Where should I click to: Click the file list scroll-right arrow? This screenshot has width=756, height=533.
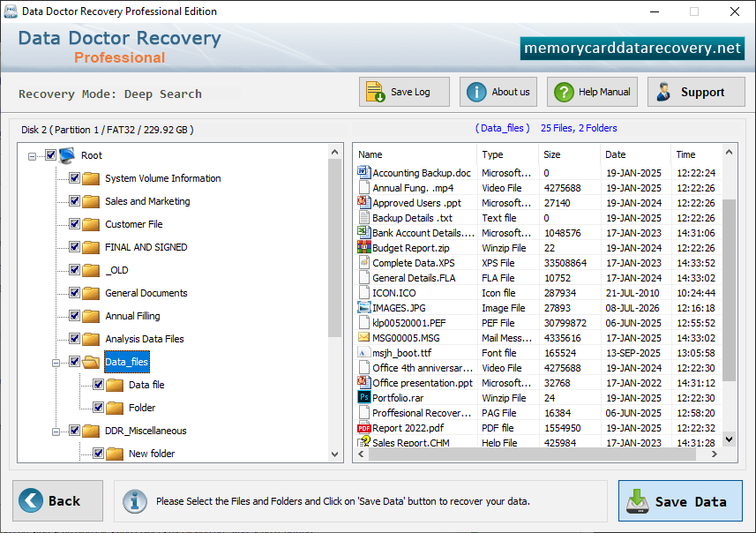(x=714, y=454)
